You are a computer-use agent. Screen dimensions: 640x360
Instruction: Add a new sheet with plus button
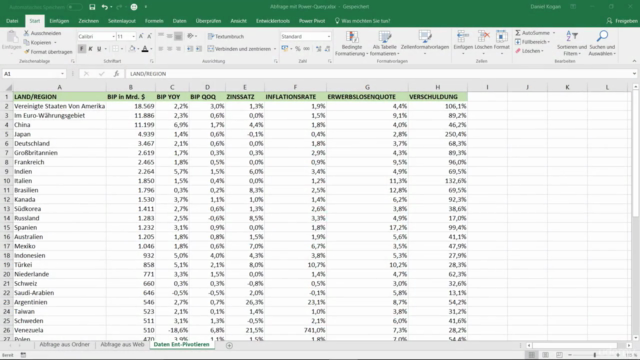(229, 345)
